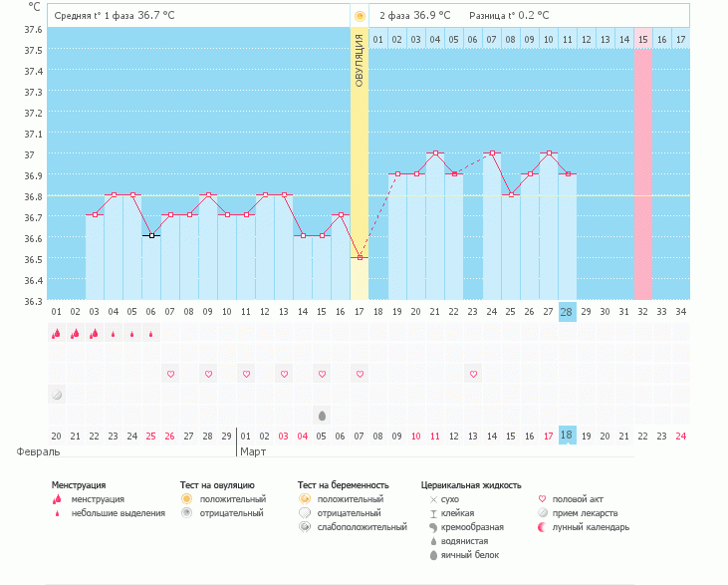This screenshot has width=728, height=585.
Task: Click the egg-white fluid icon on day 15
Action: click(x=322, y=415)
